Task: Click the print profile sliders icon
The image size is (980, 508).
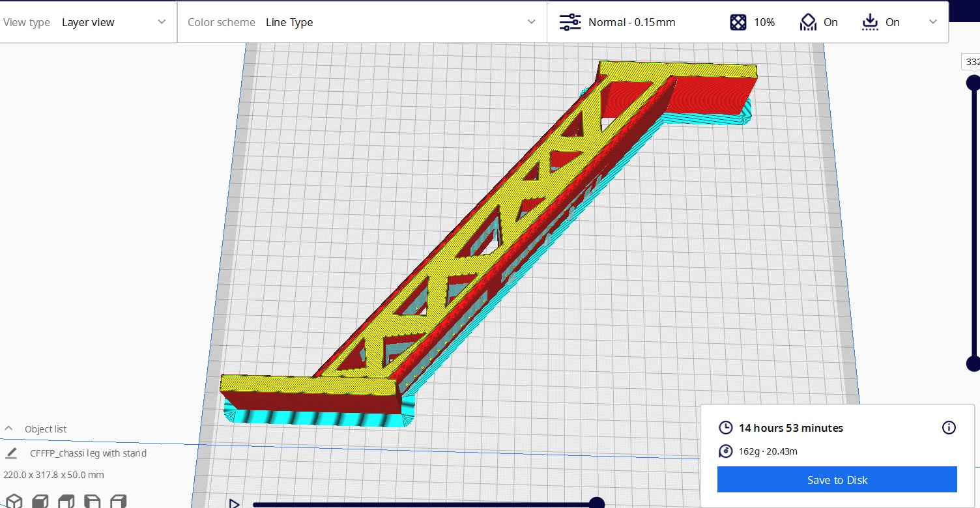Action: 570,22
